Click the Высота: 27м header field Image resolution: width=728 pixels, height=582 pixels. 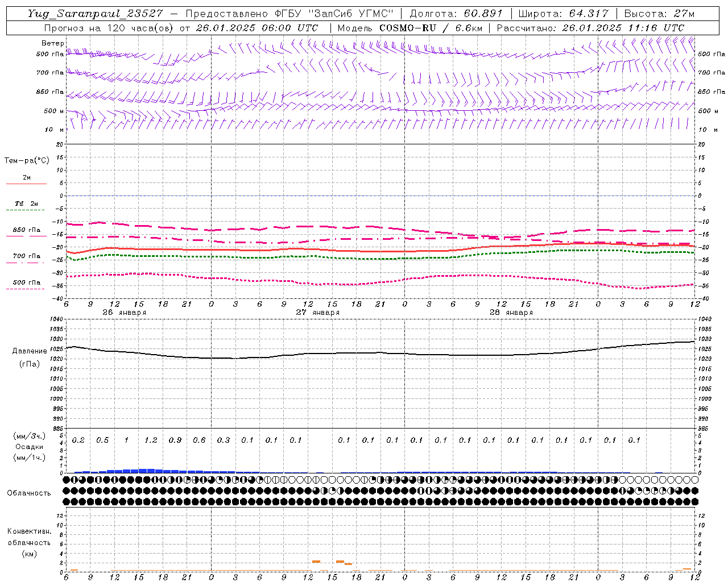click(659, 14)
